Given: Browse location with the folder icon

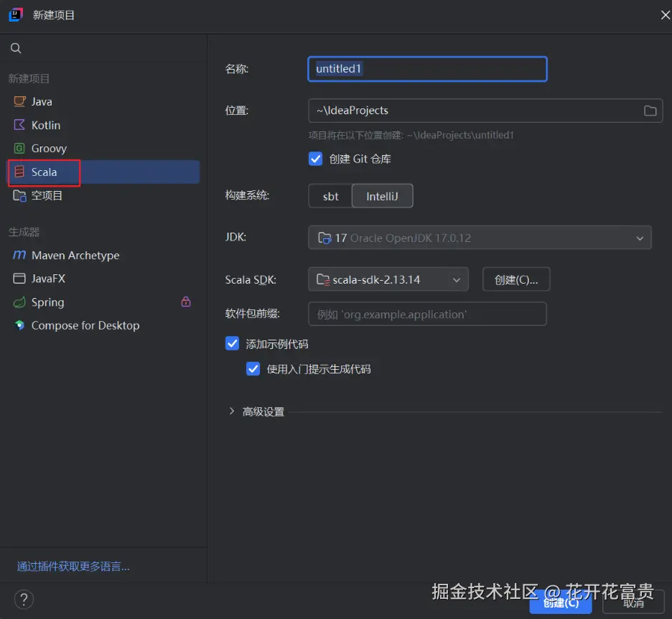Looking at the screenshot, I should (x=650, y=111).
